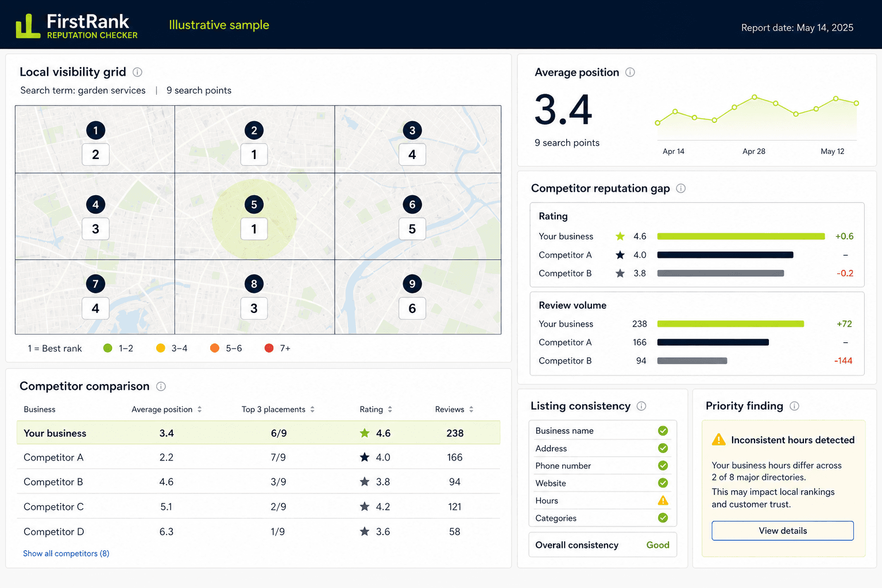Select the center map search point marker 5
This screenshot has width=882, height=588.
(254, 204)
